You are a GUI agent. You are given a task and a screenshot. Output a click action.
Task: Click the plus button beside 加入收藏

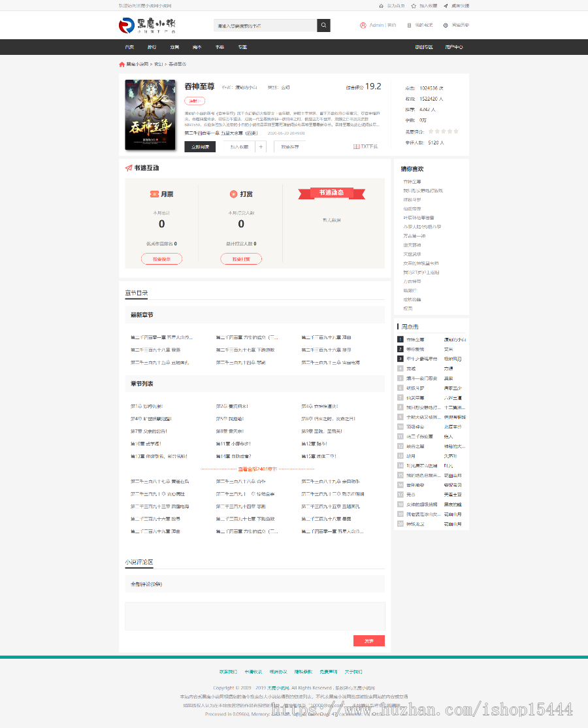coord(261,147)
